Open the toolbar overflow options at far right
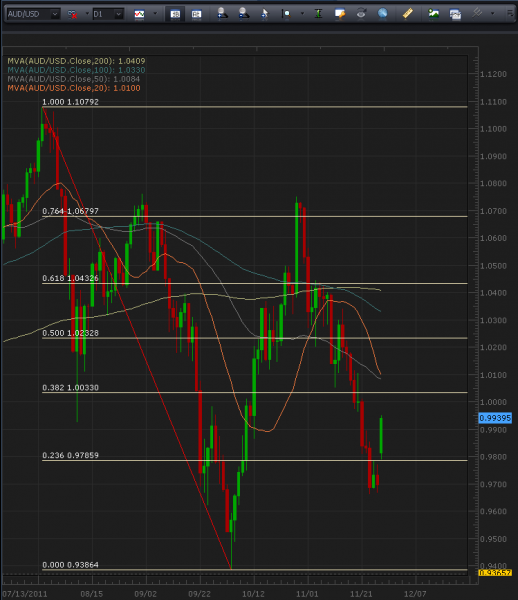Viewport: 518px width, 600px height. [510, 14]
